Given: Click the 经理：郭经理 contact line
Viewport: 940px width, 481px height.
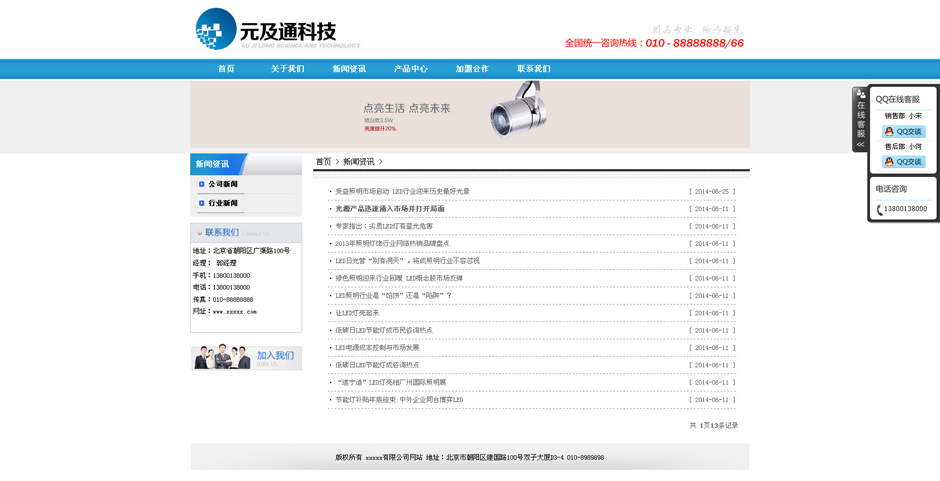Looking at the screenshot, I should point(215,263).
